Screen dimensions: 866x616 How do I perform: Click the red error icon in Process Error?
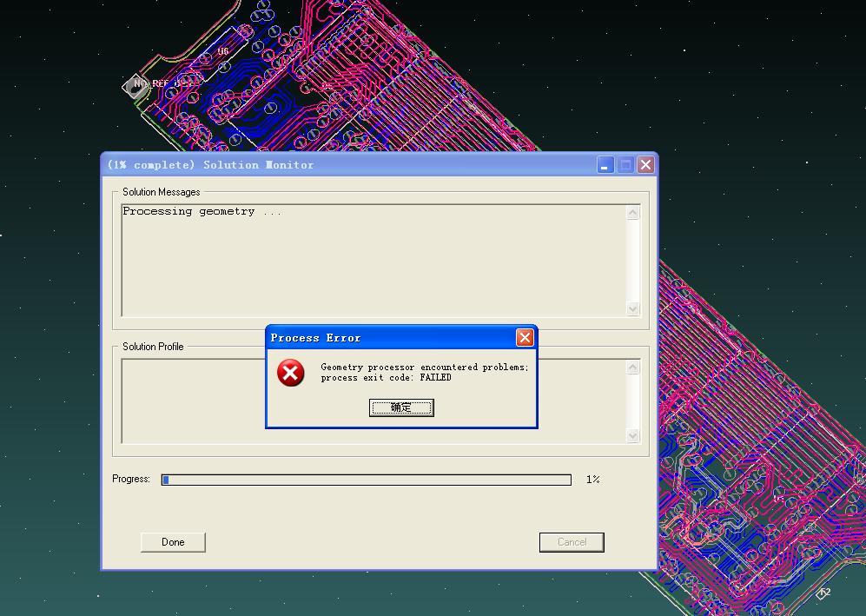[290, 373]
